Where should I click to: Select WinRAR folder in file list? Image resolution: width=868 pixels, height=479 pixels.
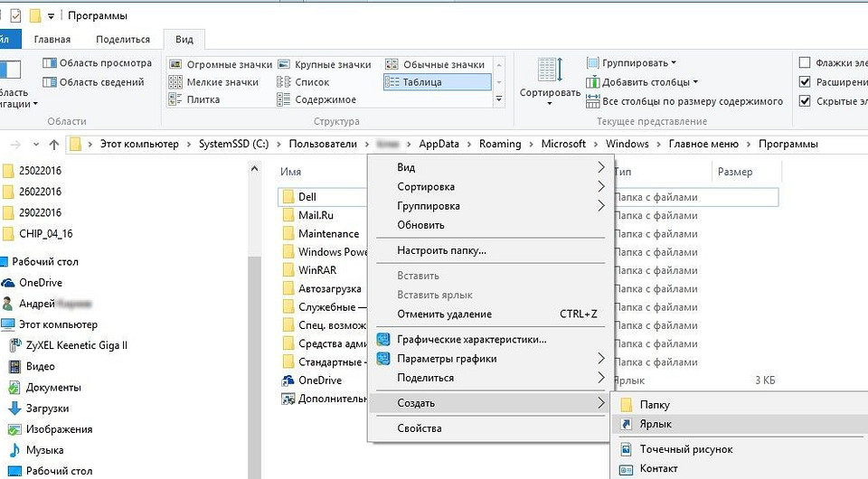tap(317, 270)
